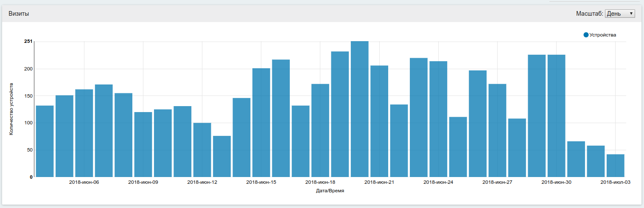Open the Масштаб scale dropdown

coord(619,14)
